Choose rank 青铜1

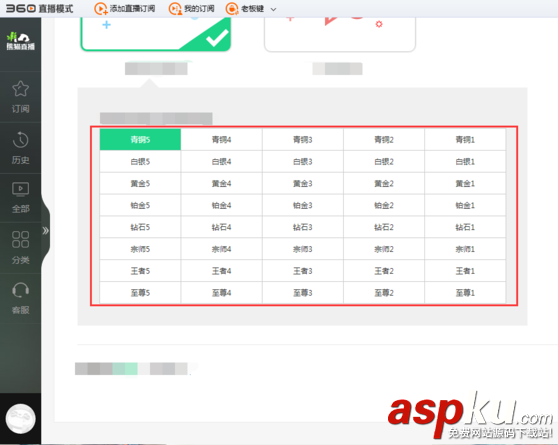[465, 140]
